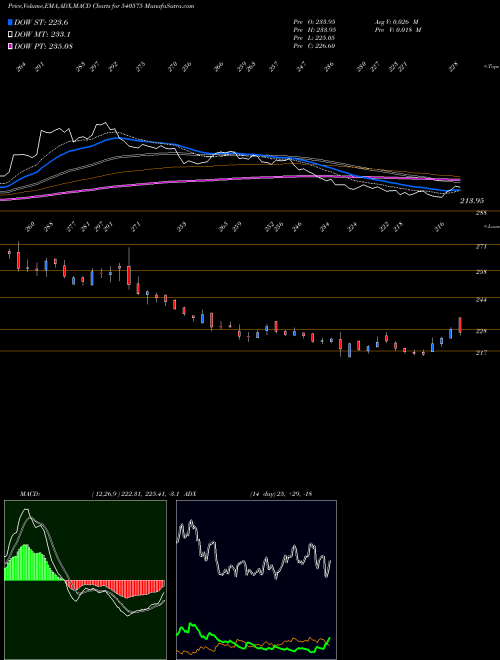This screenshot has width=500, height=660.
Task: Click the 'Avg V: 0.026 M' value
Action: click(396, 21)
